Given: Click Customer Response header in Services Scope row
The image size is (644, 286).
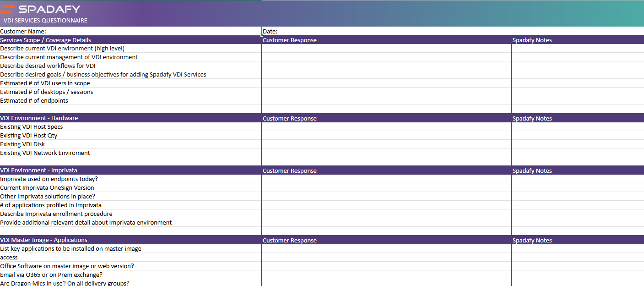Looking at the screenshot, I should pos(386,40).
